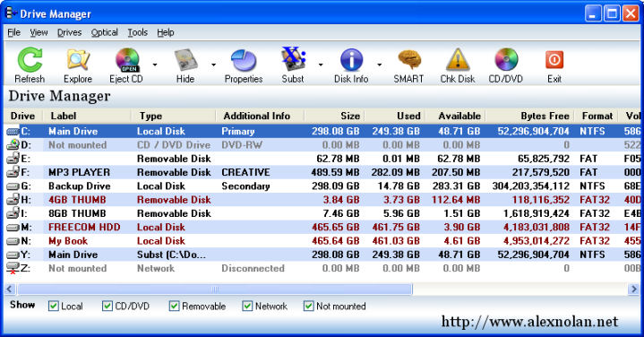This screenshot has width=644, height=337.
Task: Expand the Eject CD dropdown arrow
Action: [x=155, y=65]
